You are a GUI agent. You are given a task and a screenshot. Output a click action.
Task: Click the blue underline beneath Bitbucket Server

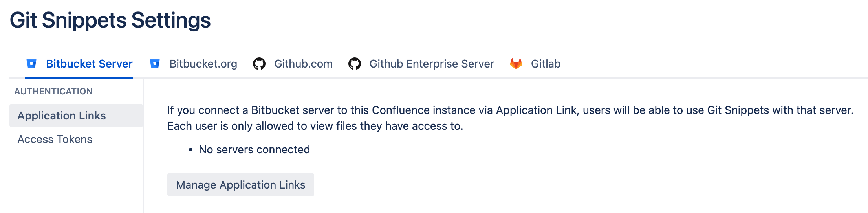click(79, 77)
